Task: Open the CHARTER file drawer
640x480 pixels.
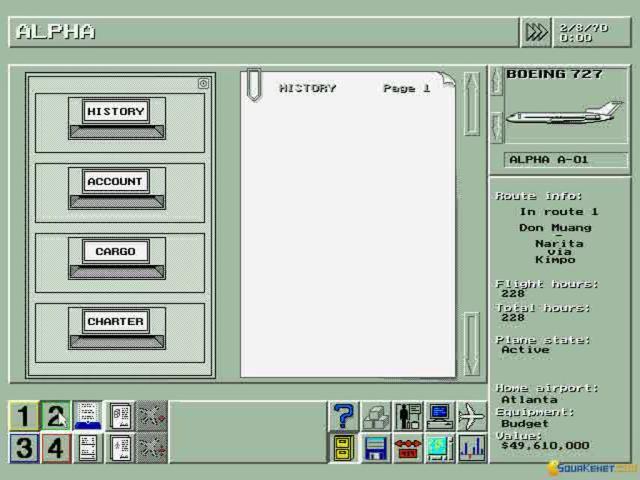Action: [x=120, y=333]
